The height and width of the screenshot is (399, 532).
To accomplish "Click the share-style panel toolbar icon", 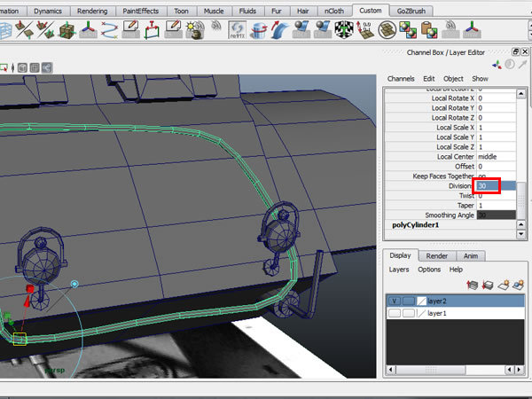I will pyautogui.click(x=47, y=68).
